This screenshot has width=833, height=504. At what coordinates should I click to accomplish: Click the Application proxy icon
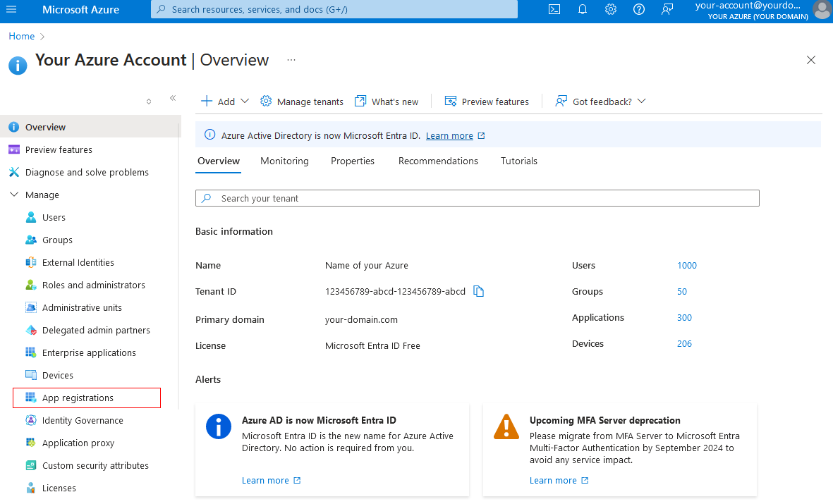click(x=31, y=443)
